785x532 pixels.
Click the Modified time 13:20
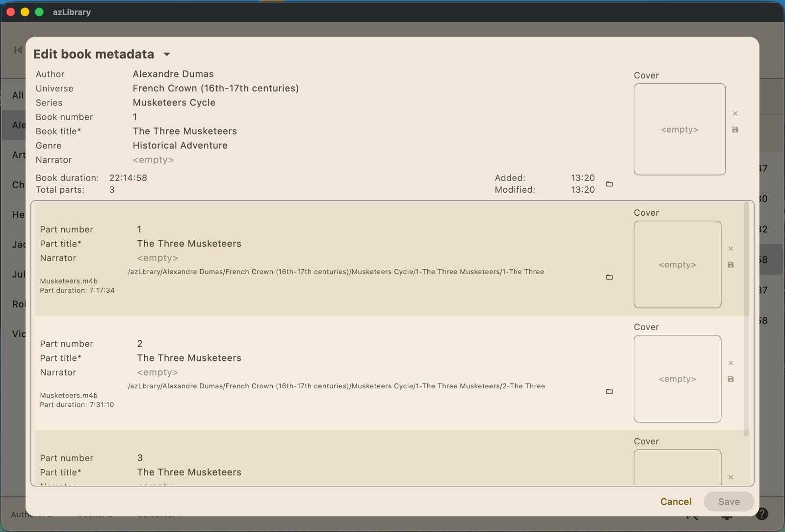coord(582,190)
